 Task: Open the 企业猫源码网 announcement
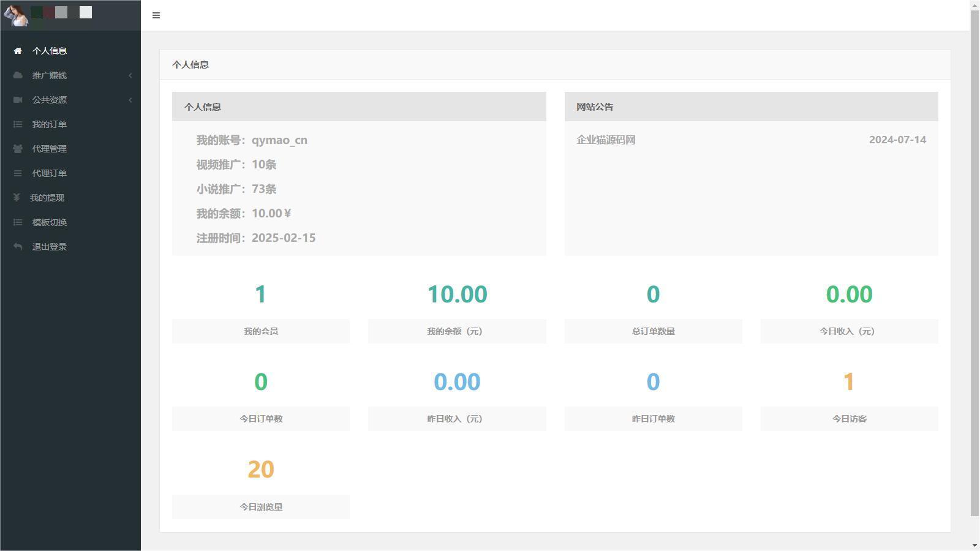click(606, 140)
